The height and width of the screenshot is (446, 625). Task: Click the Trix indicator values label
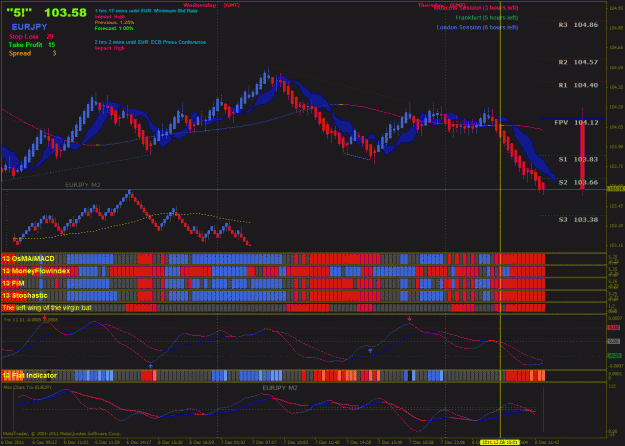coord(31,320)
